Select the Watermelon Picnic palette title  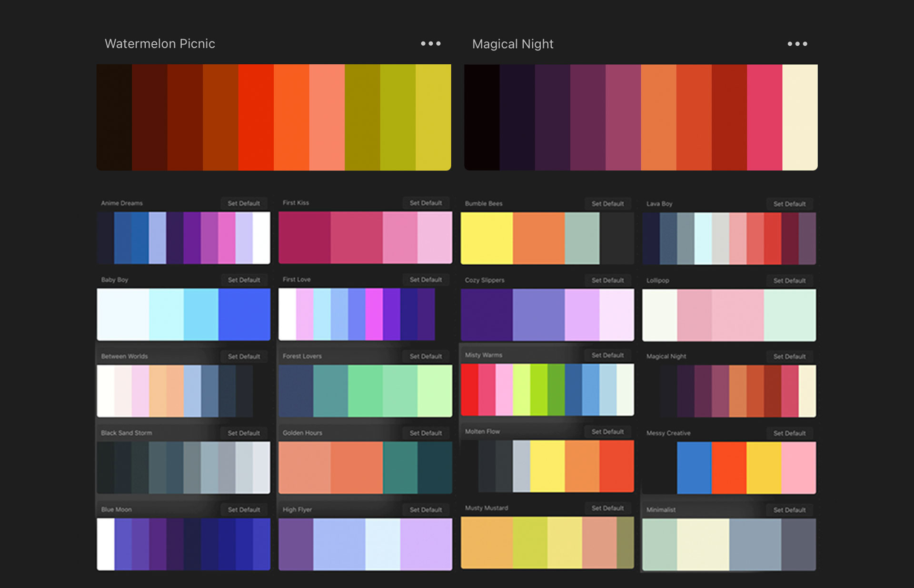click(160, 44)
